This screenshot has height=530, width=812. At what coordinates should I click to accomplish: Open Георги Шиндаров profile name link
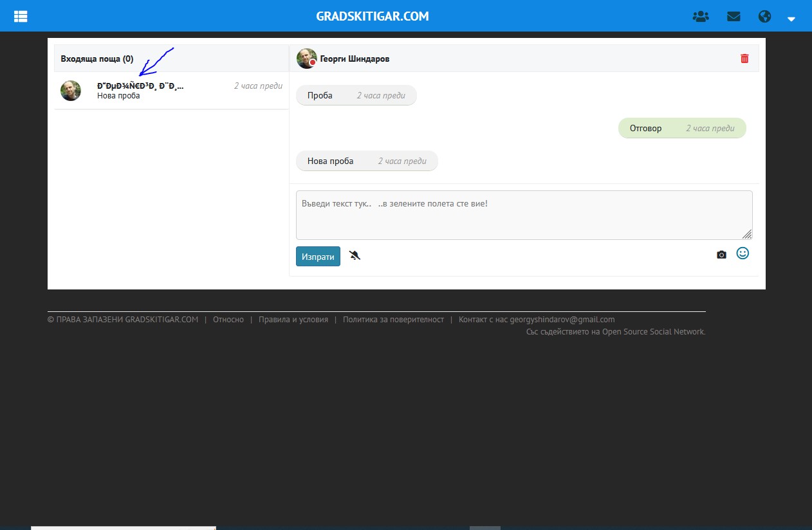pyautogui.click(x=355, y=59)
